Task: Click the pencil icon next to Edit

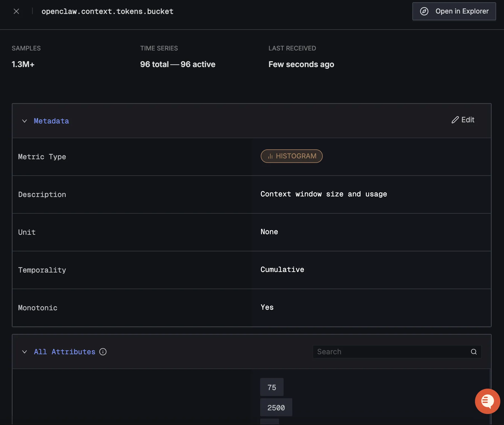Action: pos(455,120)
